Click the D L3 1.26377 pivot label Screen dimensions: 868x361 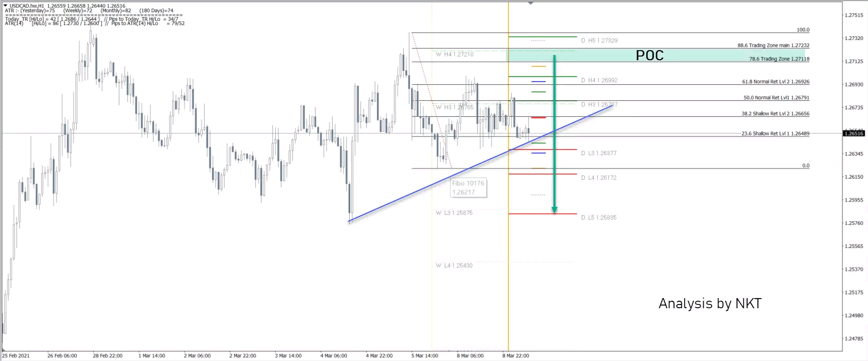coord(599,153)
